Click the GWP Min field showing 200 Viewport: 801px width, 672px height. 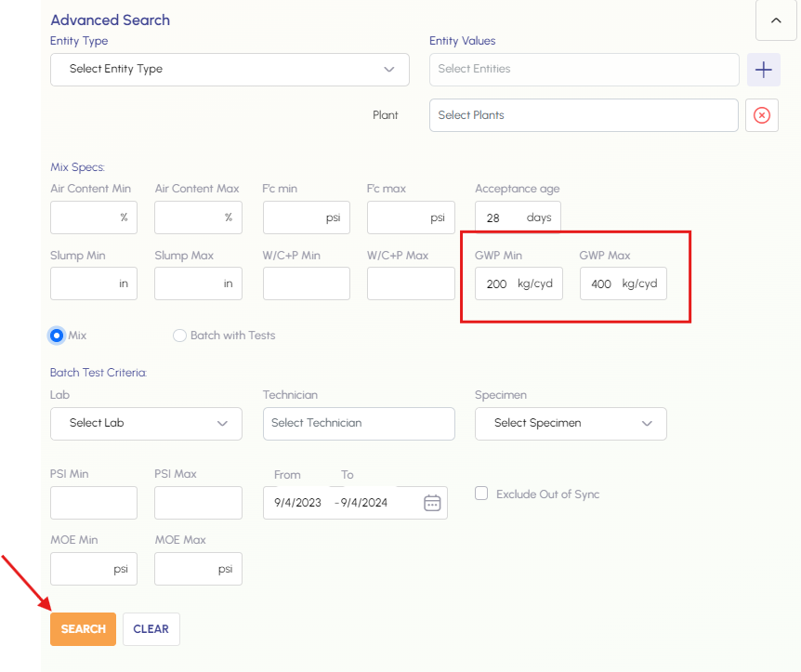(x=519, y=283)
